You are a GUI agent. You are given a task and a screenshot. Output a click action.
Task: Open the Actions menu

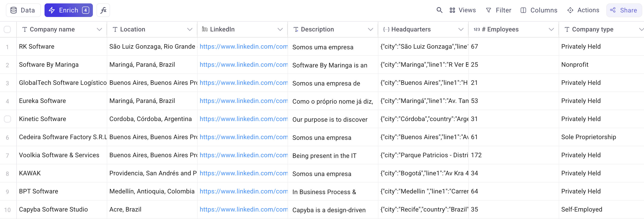(x=583, y=10)
